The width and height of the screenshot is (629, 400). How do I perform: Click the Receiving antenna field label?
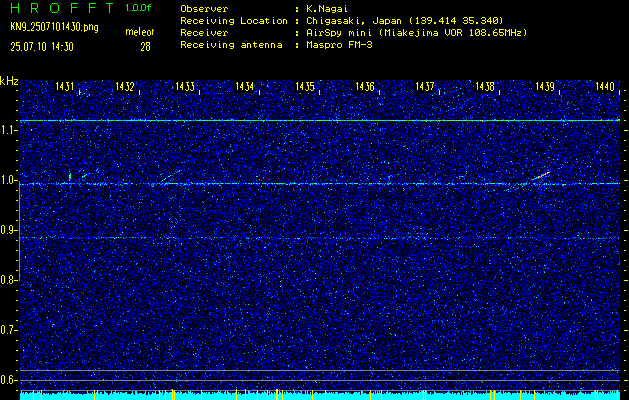(x=231, y=45)
